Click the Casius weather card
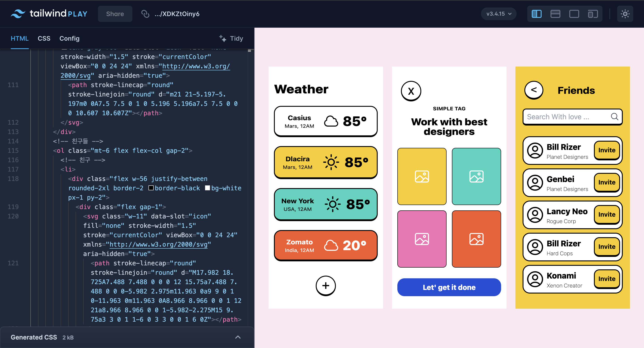 click(x=326, y=121)
